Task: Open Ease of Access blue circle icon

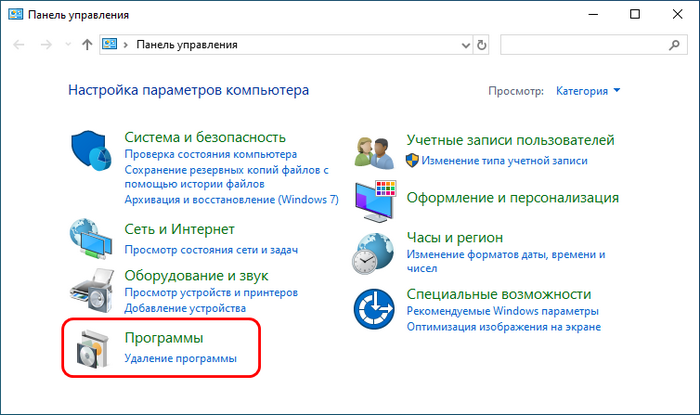Action: (x=374, y=309)
